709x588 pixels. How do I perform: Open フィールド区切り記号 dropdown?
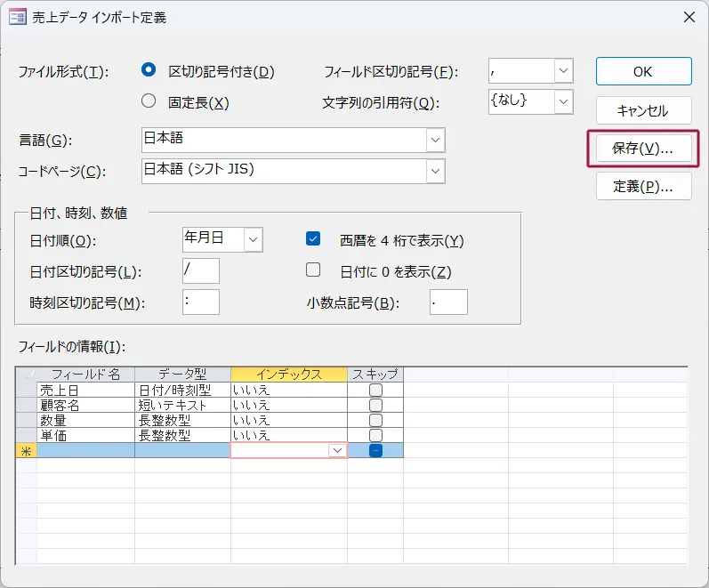(x=563, y=71)
